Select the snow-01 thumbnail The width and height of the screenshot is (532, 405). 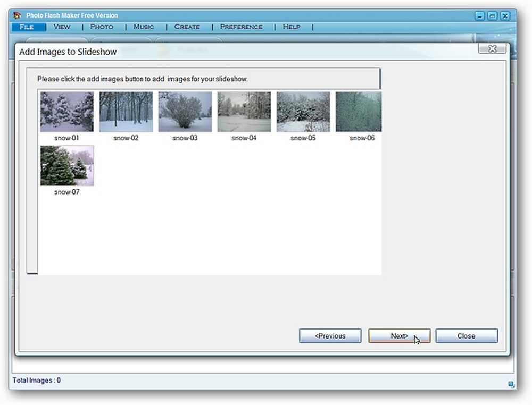67,112
